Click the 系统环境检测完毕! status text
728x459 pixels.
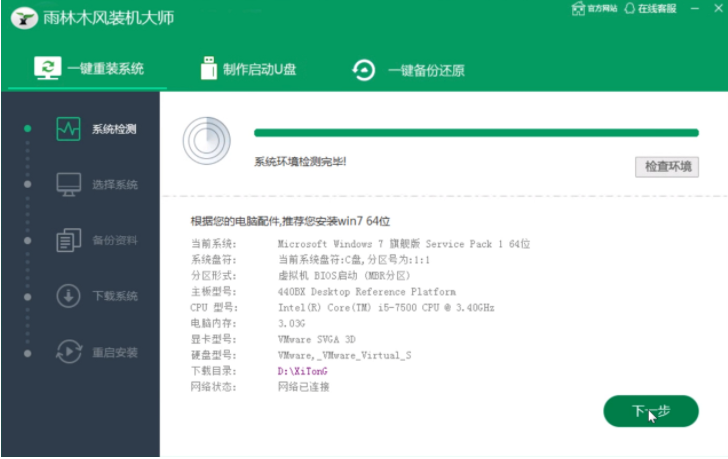(300, 162)
